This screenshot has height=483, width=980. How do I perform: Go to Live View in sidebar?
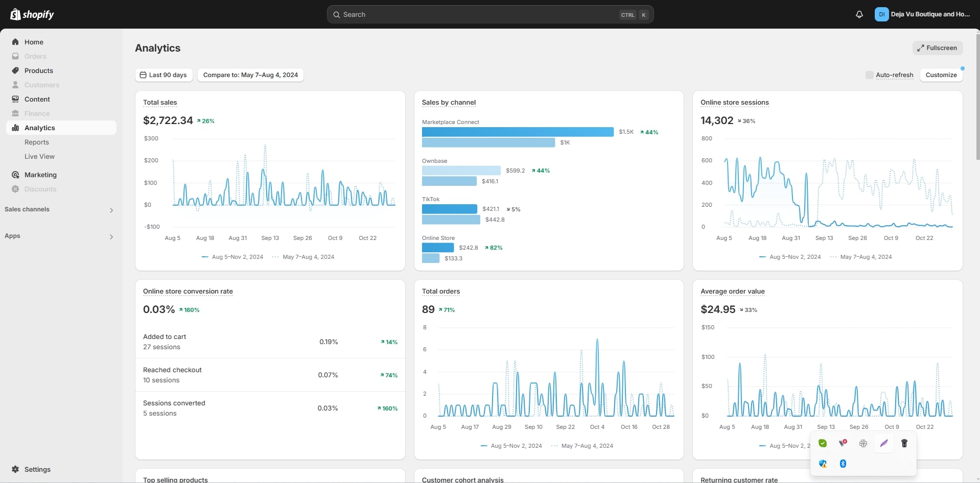(x=39, y=156)
